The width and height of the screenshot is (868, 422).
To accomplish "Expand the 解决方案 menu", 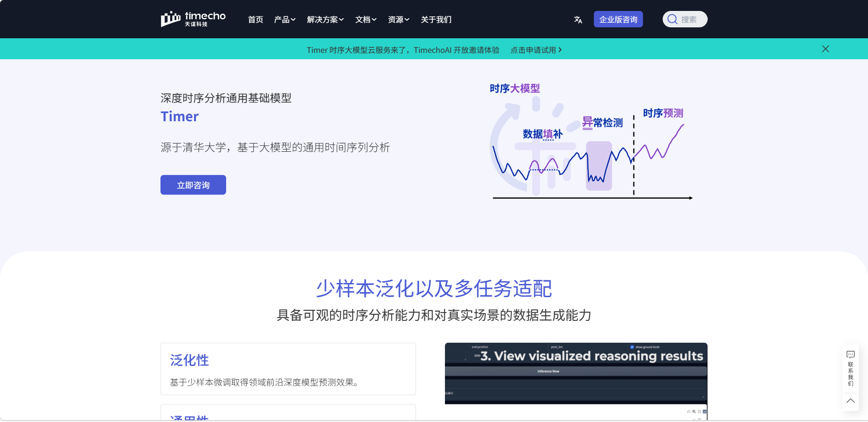I will (325, 20).
